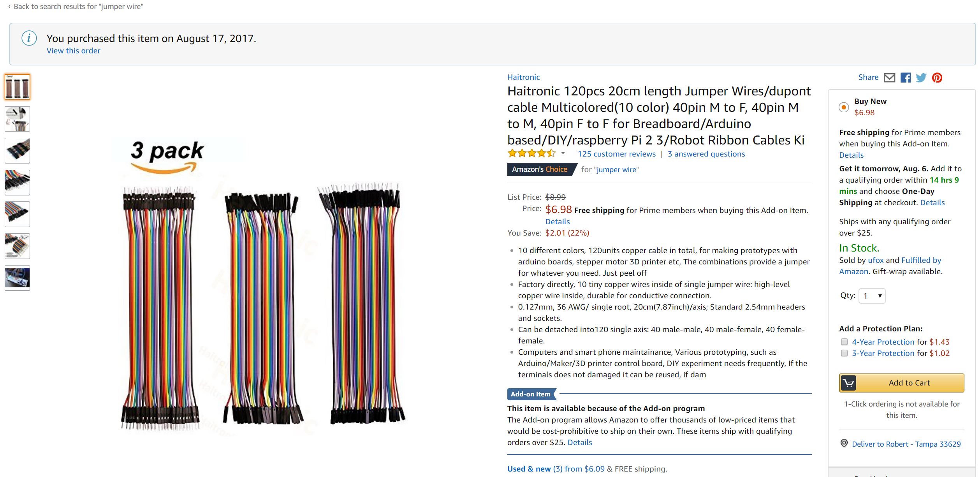Screen dimensions: 980x477
Task: Click View this order link
Action: pyautogui.click(x=73, y=51)
